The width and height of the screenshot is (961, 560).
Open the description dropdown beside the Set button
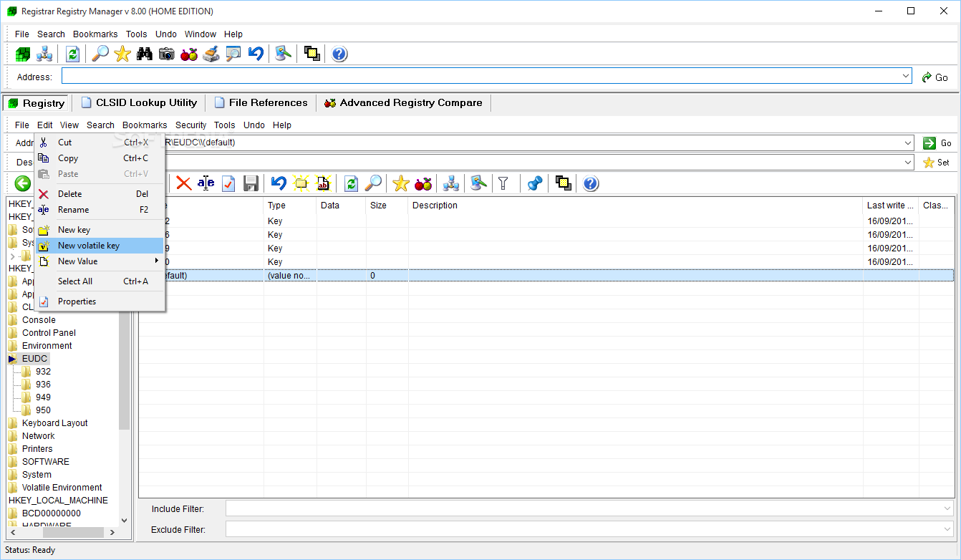(907, 162)
